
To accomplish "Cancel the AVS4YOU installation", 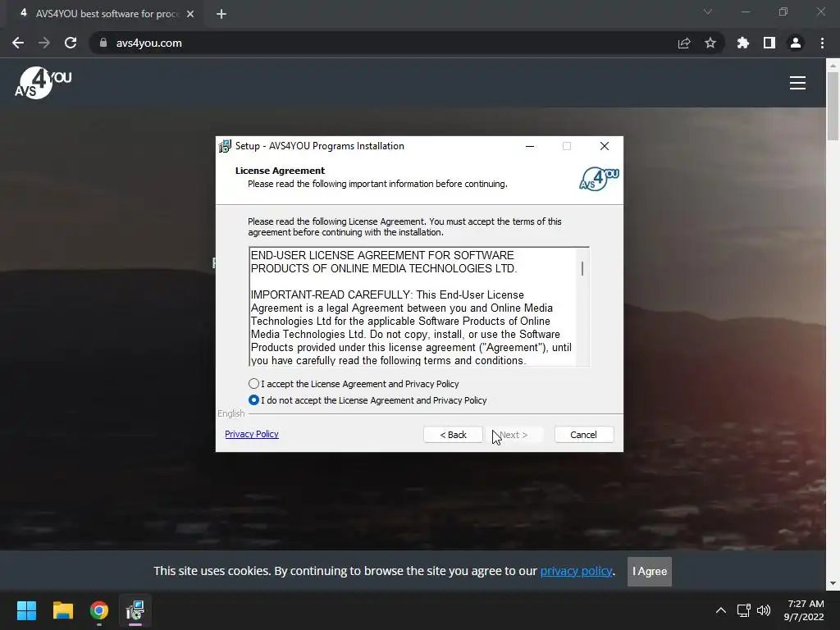I will [x=584, y=435].
